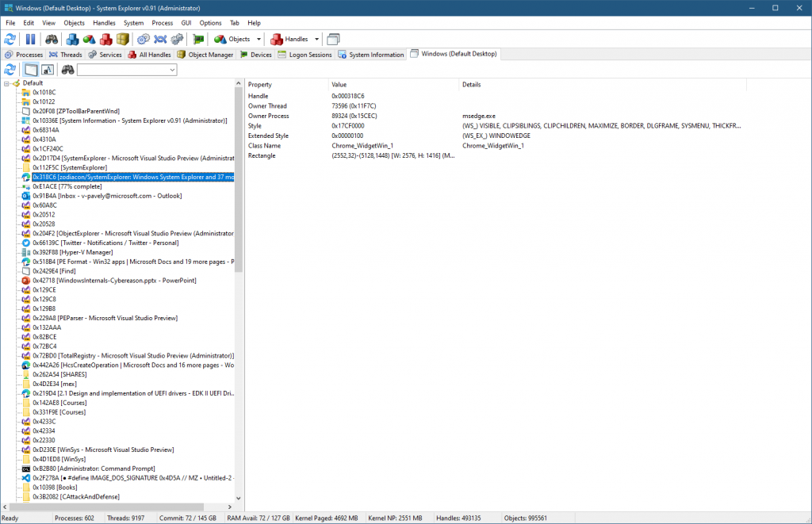Screen dimensions: 812x524
Task: Open the search combo box dropdown
Action: tap(172, 70)
